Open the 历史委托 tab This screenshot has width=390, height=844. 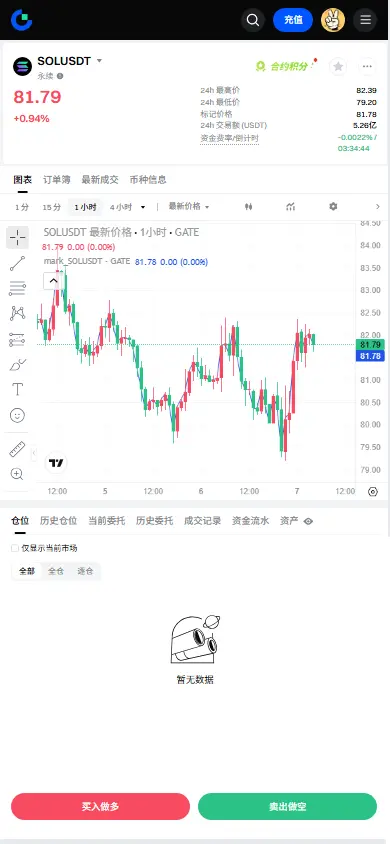click(x=154, y=521)
